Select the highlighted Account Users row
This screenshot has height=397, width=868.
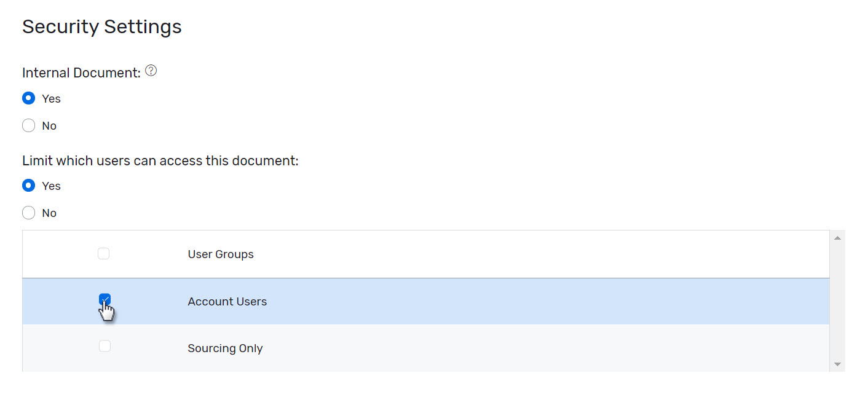(x=227, y=301)
